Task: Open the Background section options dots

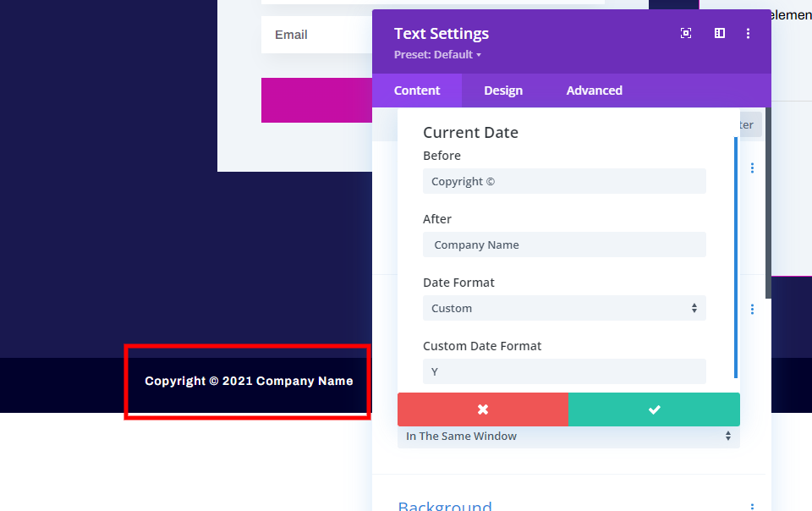Action: click(752, 506)
